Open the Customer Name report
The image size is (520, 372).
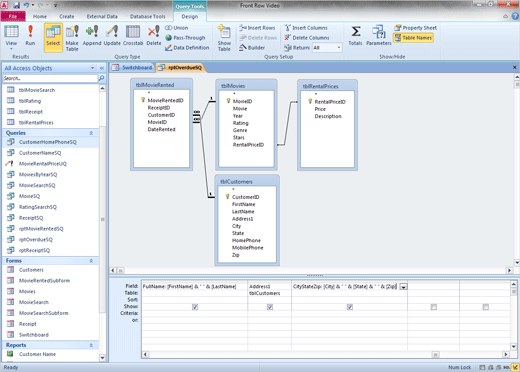37,354
